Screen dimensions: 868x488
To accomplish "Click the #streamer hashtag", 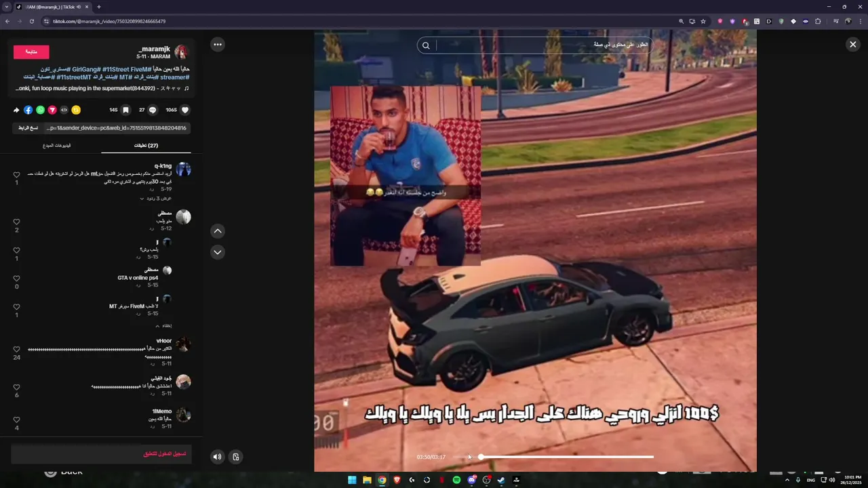I will click(x=174, y=77).
